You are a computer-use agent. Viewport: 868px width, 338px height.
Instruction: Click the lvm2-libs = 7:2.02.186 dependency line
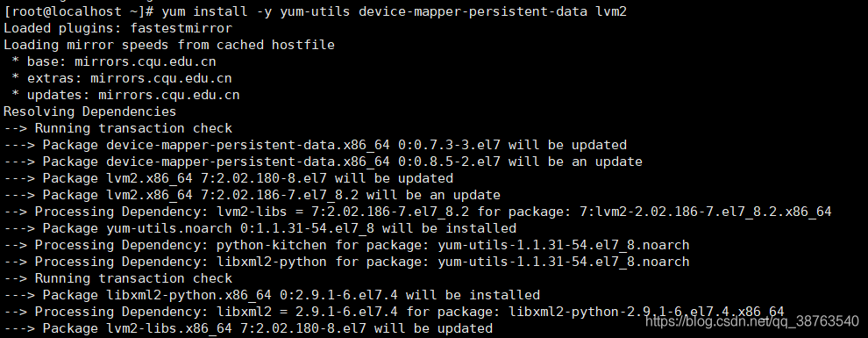(x=417, y=211)
